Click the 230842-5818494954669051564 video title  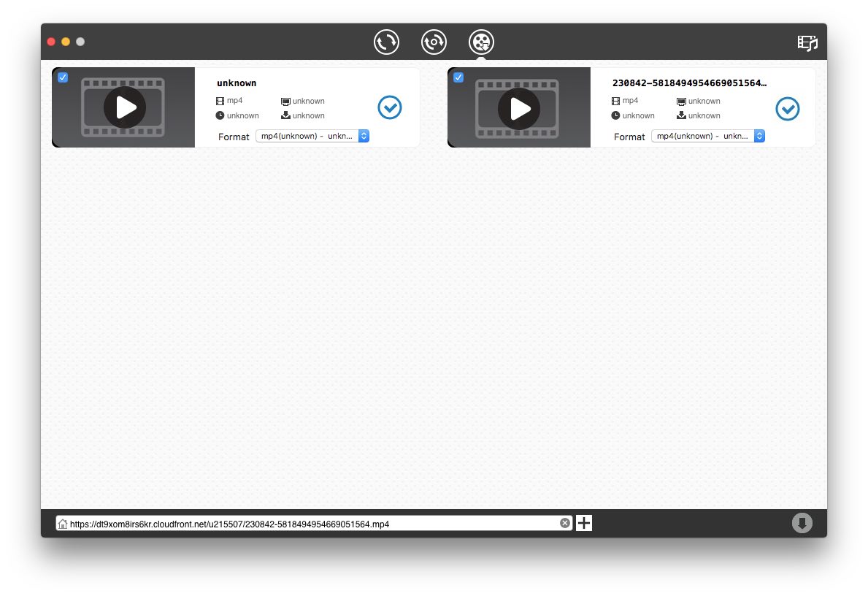click(x=689, y=83)
